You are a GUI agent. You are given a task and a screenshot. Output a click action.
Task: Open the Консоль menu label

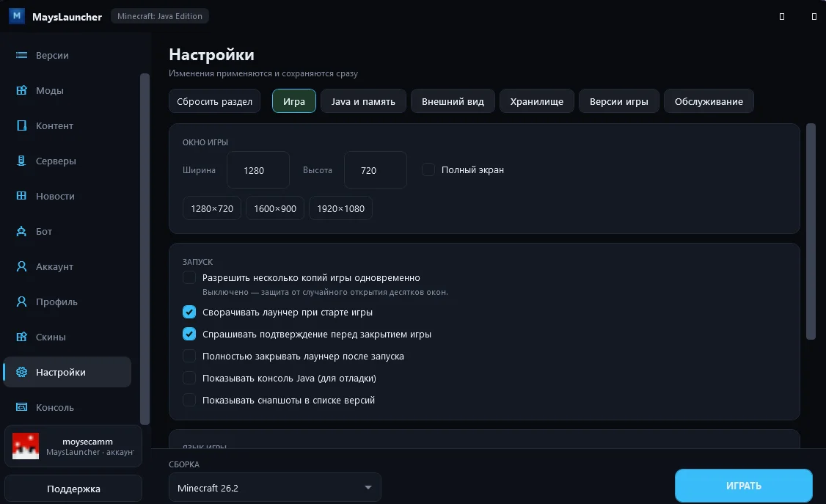tap(55, 407)
